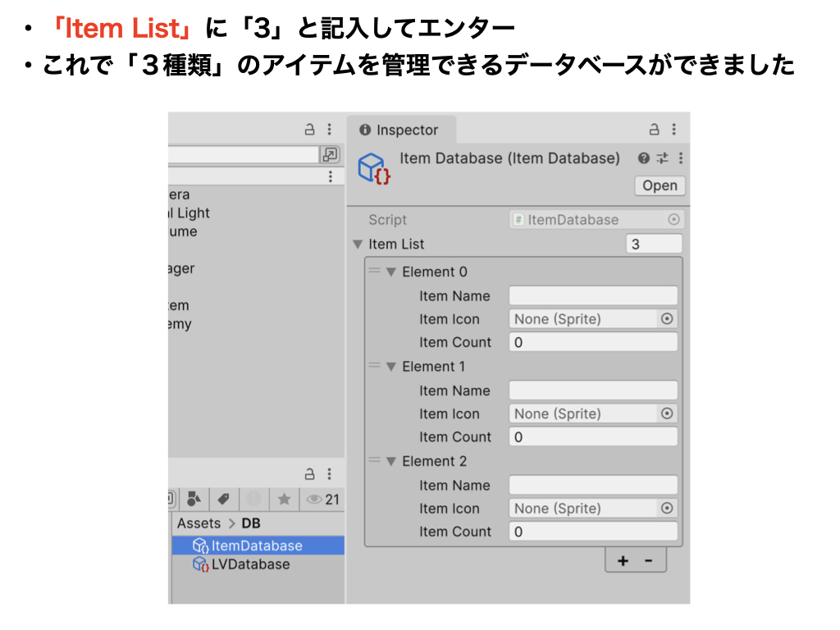Screen dimensions: 840x630
Task: Select the ItemDatabase asset
Action: pos(258,546)
